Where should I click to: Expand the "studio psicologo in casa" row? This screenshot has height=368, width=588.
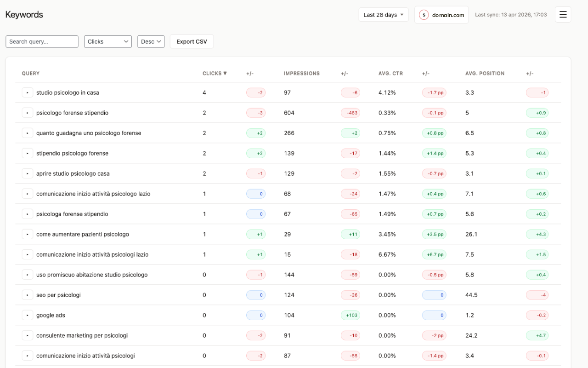tap(27, 92)
